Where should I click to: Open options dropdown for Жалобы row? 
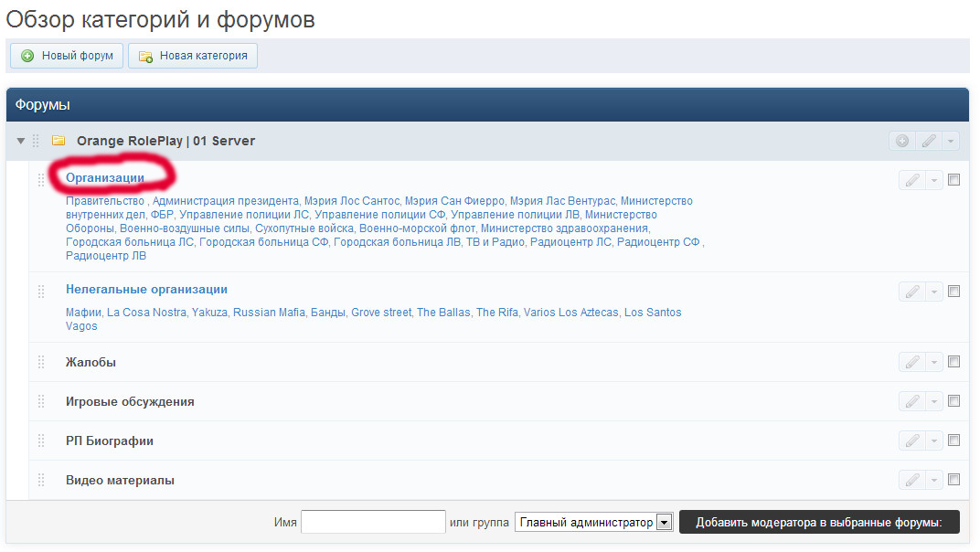click(934, 361)
